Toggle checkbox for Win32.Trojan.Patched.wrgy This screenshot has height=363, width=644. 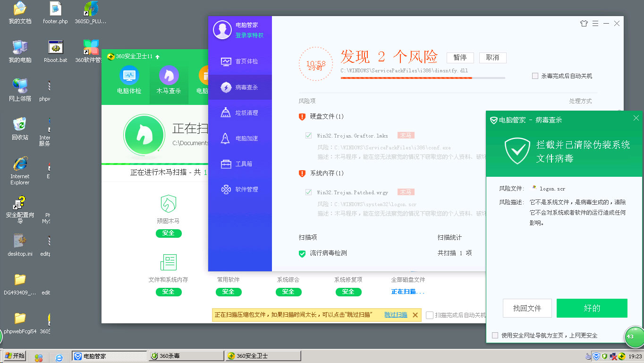pyautogui.click(x=308, y=192)
